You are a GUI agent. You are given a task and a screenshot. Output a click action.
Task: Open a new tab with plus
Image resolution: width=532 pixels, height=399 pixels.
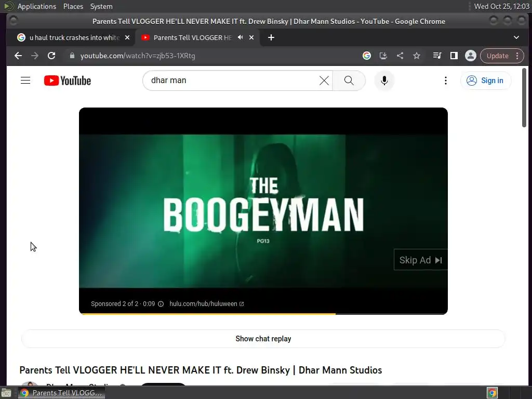coord(271,37)
